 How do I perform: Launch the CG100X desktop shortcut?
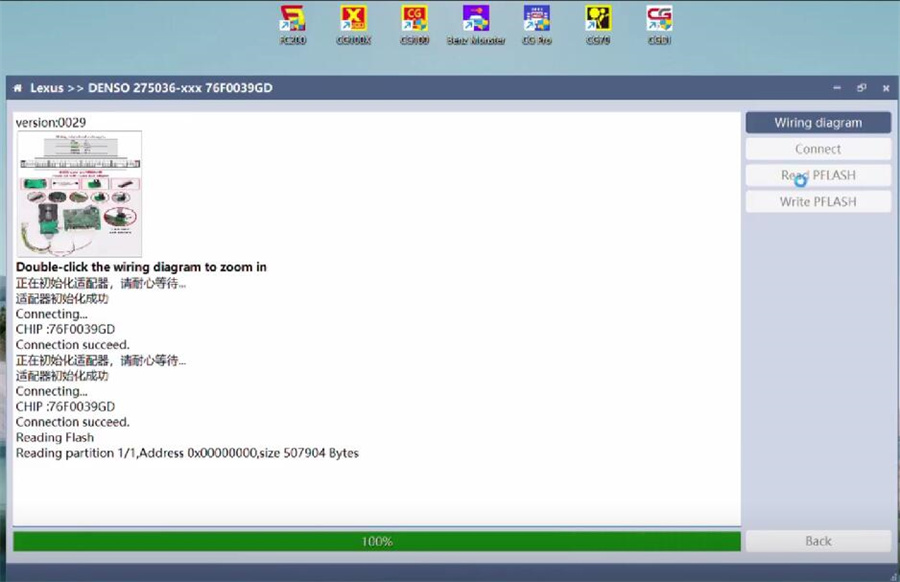point(353,22)
